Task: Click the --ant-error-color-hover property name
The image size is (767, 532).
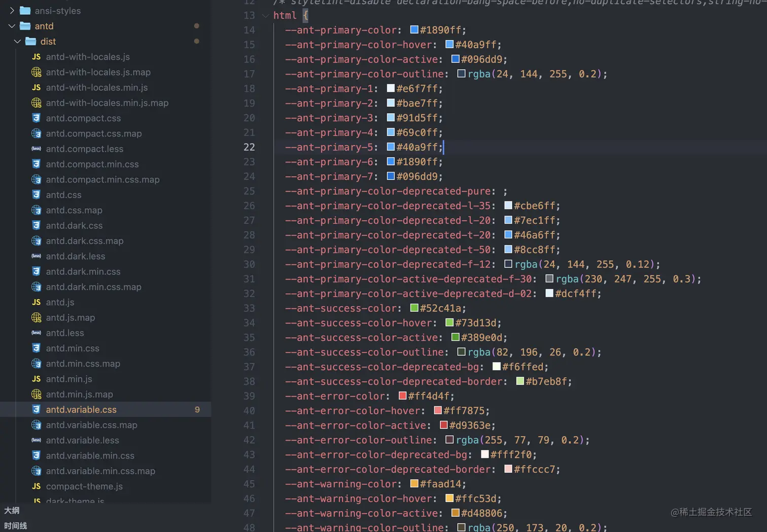Action: 353,411
